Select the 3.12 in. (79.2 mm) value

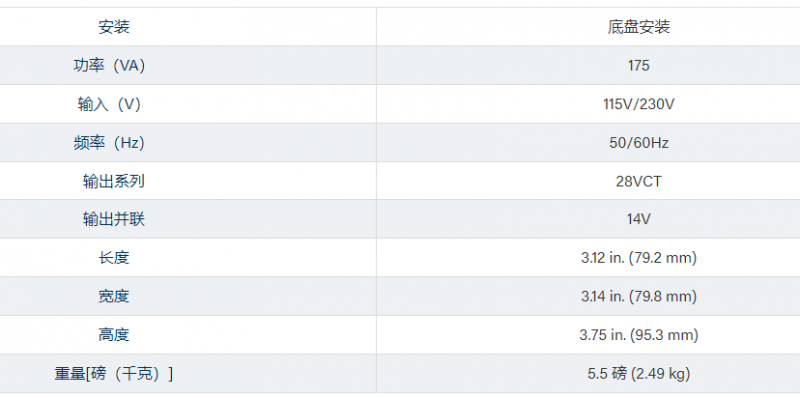638,258
